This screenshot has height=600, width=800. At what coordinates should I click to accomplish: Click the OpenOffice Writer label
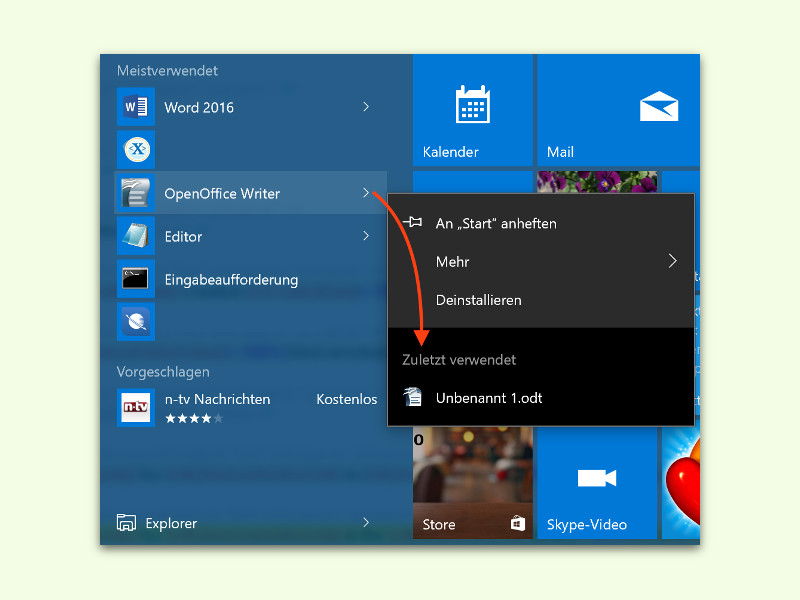tap(222, 194)
